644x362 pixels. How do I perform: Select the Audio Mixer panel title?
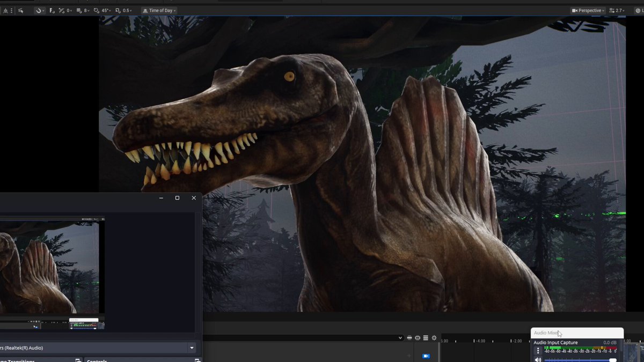[546, 333]
